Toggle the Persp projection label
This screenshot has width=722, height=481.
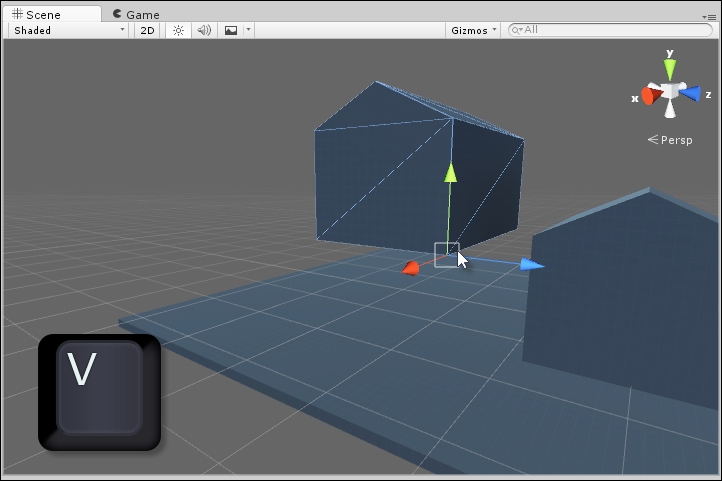(669, 139)
